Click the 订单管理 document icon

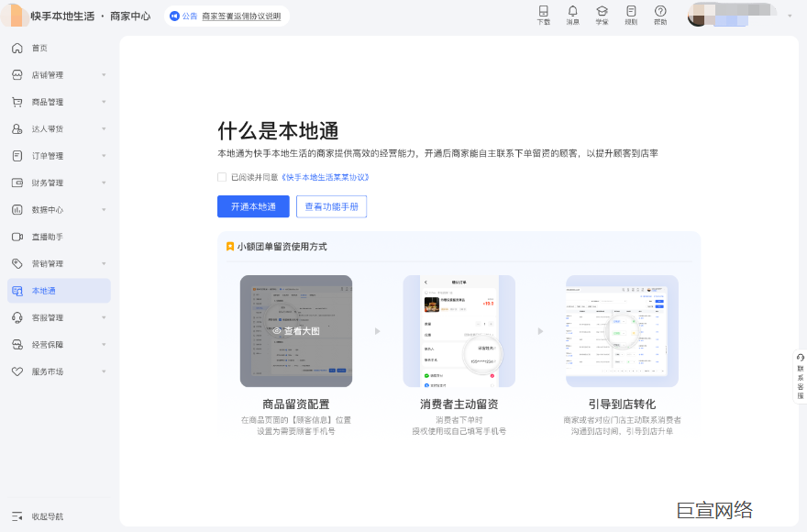[x=17, y=156]
